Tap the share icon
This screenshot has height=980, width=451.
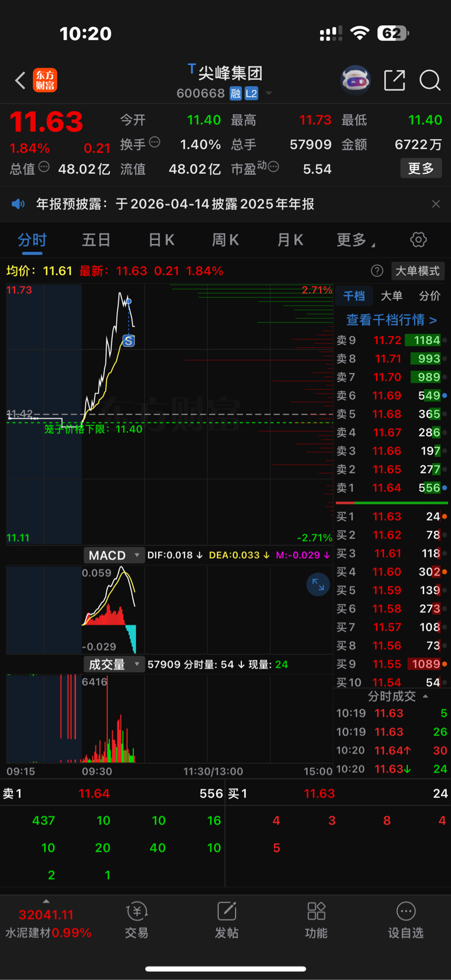pyautogui.click(x=395, y=80)
